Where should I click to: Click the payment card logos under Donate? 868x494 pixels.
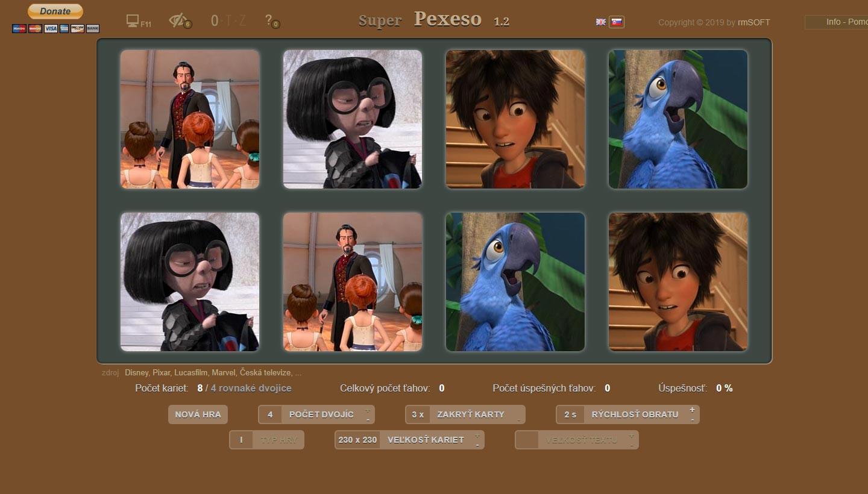pyautogui.click(x=55, y=28)
